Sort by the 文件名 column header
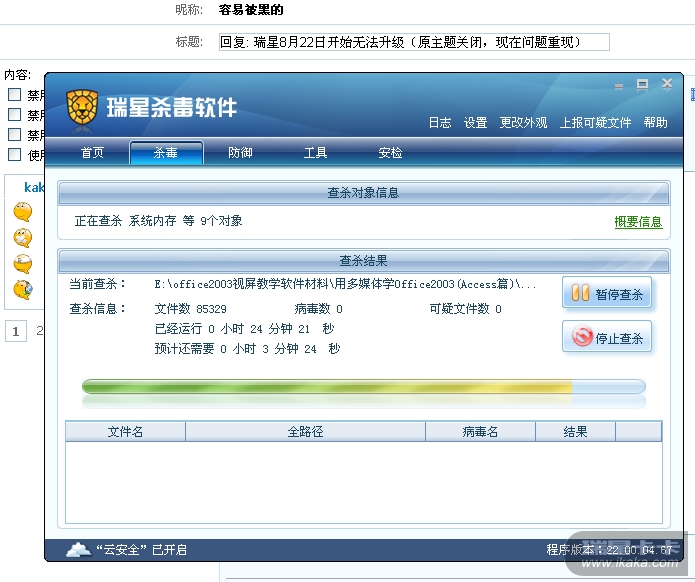The height and width of the screenshot is (582, 695). (x=125, y=431)
